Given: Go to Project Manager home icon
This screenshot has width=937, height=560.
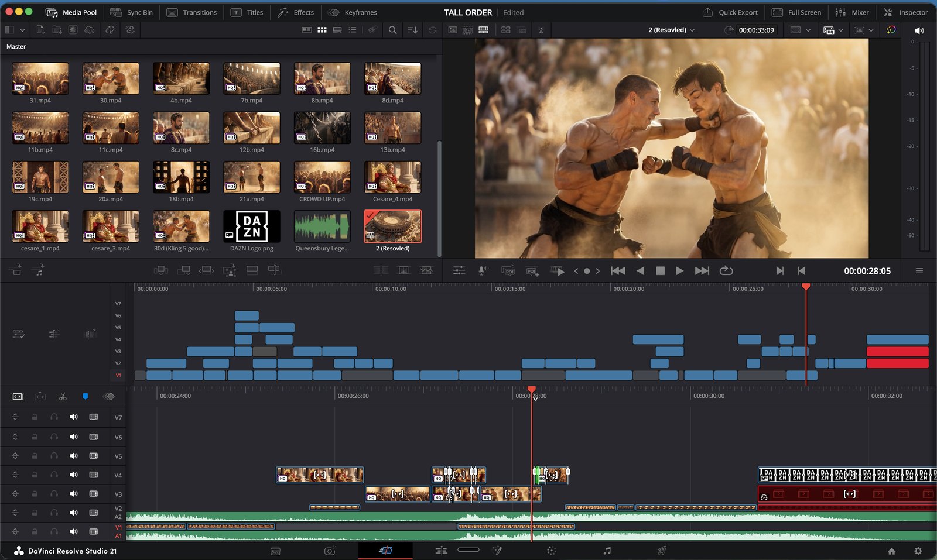Looking at the screenshot, I should [892, 551].
